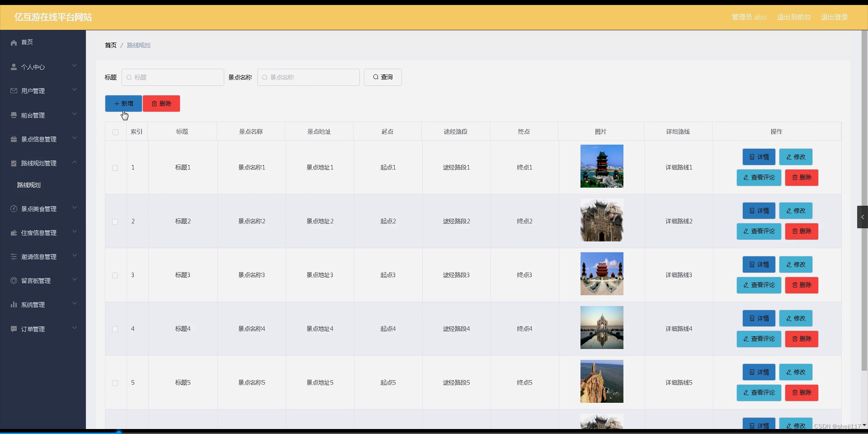Viewport: 868px width, 434px height.
Task: Open the 订单管理 sidebar menu
Action: point(43,329)
